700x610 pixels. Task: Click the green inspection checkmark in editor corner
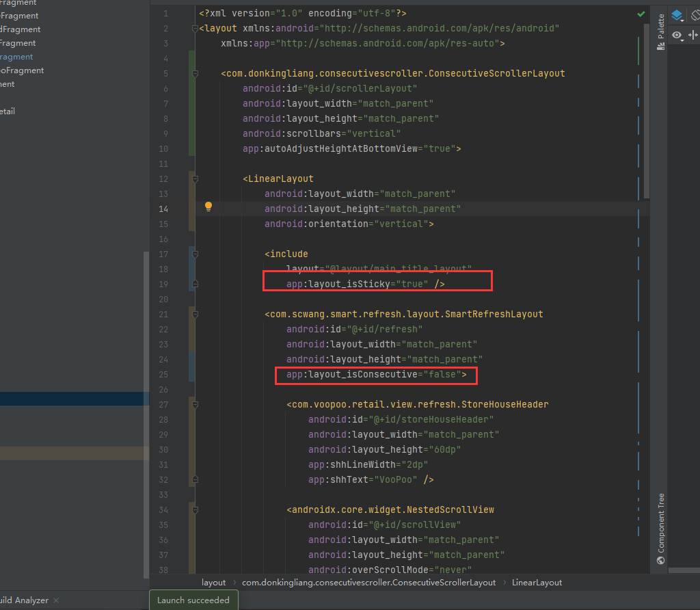pyautogui.click(x=641, y=14)
